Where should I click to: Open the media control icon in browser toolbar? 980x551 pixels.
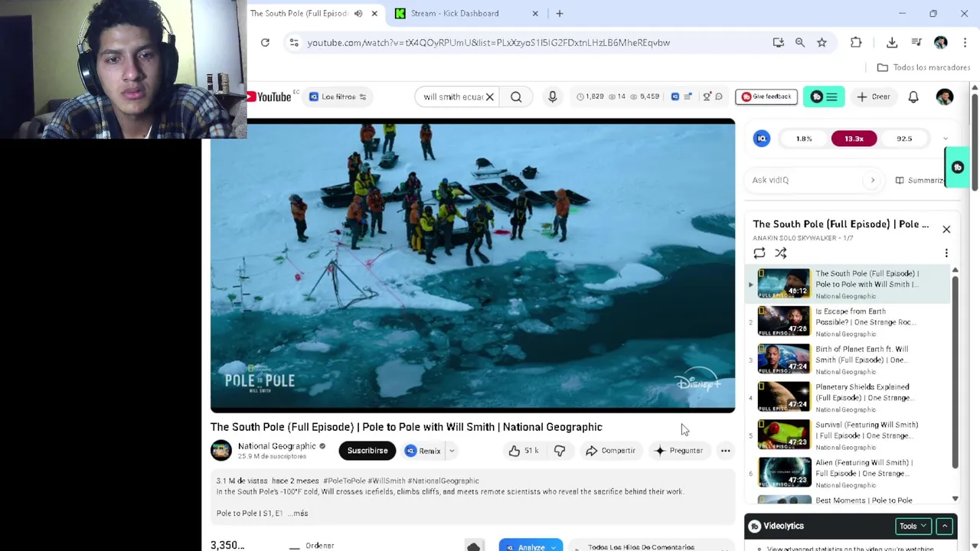click(916, 43)
